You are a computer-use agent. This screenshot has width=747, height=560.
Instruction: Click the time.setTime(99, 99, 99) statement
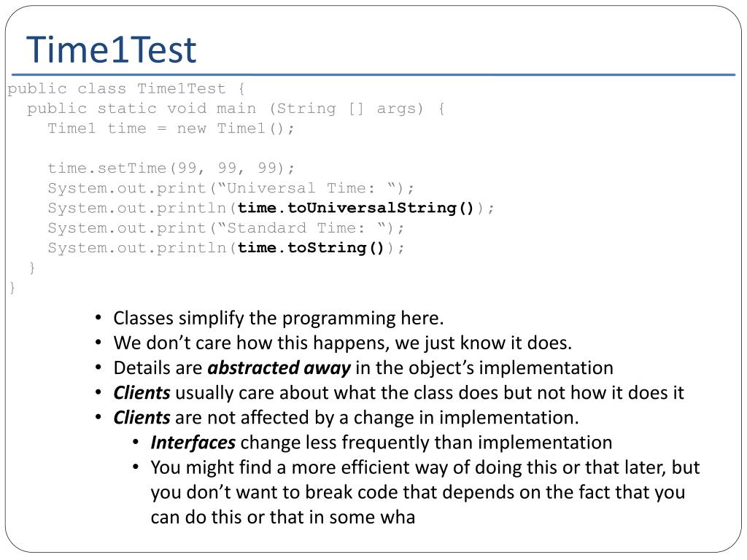tap(171, 168)
